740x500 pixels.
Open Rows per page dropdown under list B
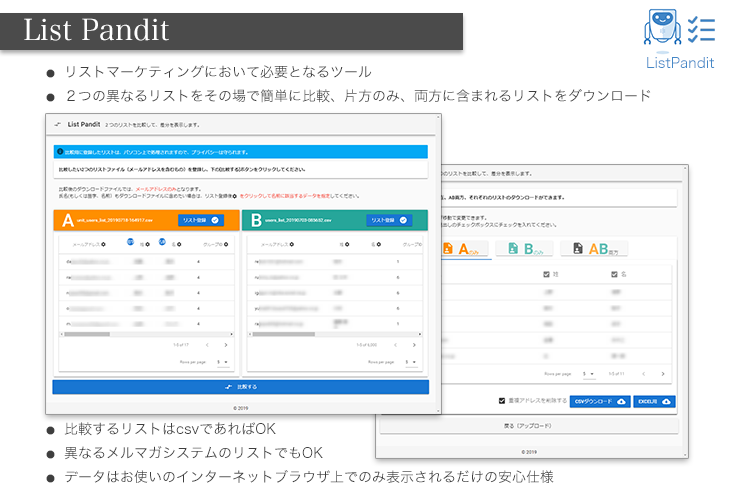[x=411, y=362]
